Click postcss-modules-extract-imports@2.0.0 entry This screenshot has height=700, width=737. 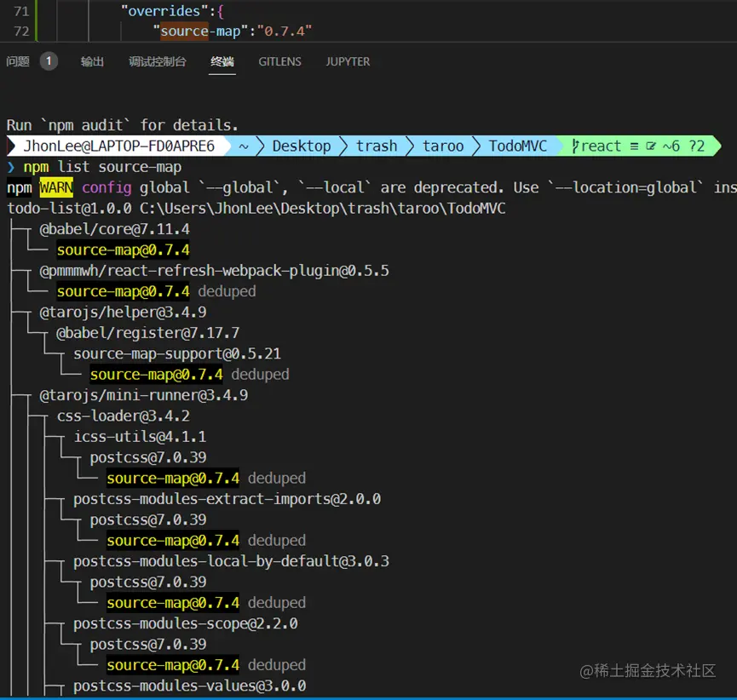[227, 499]
